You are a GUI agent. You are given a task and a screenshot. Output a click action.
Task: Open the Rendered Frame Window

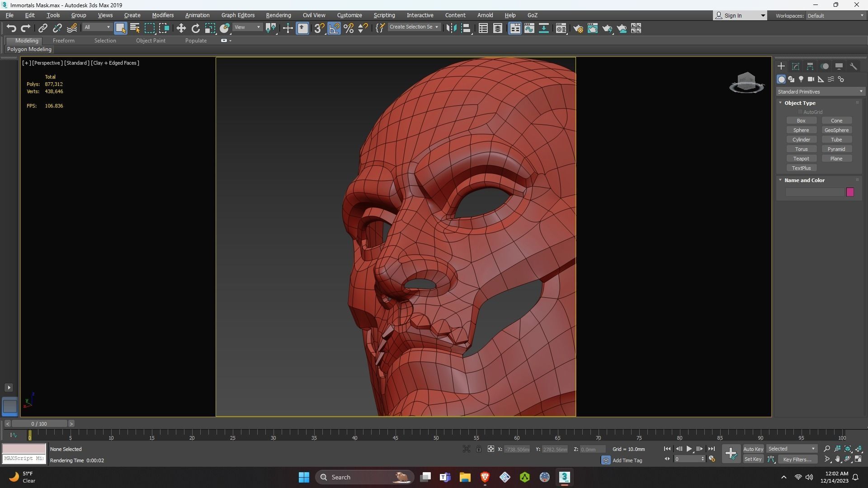pyautogui.click(x=592, y=28)
